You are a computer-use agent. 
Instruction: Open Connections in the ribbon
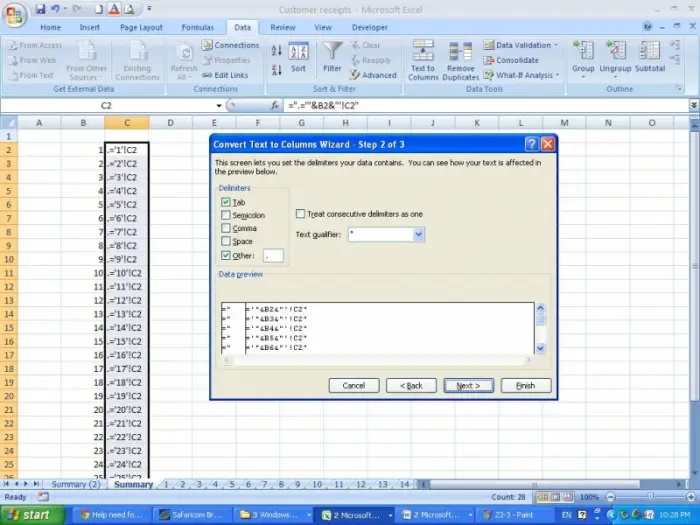coord(230,45)
